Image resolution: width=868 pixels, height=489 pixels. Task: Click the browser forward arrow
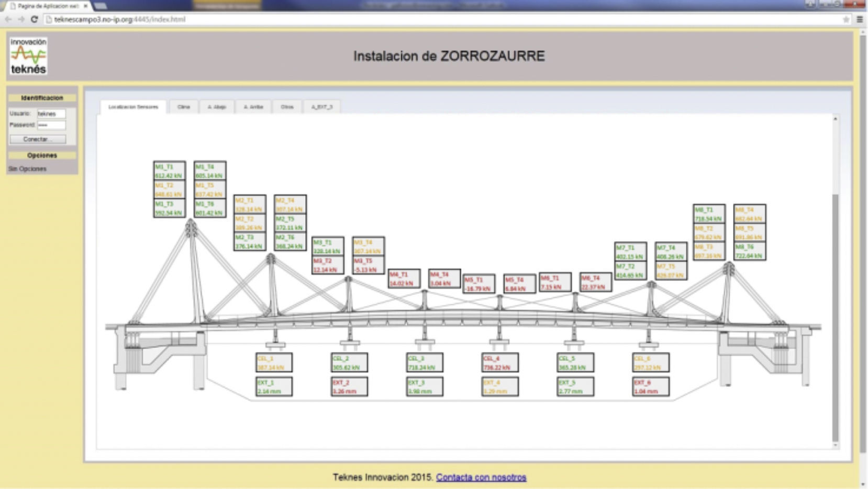[x=21, y=19]
